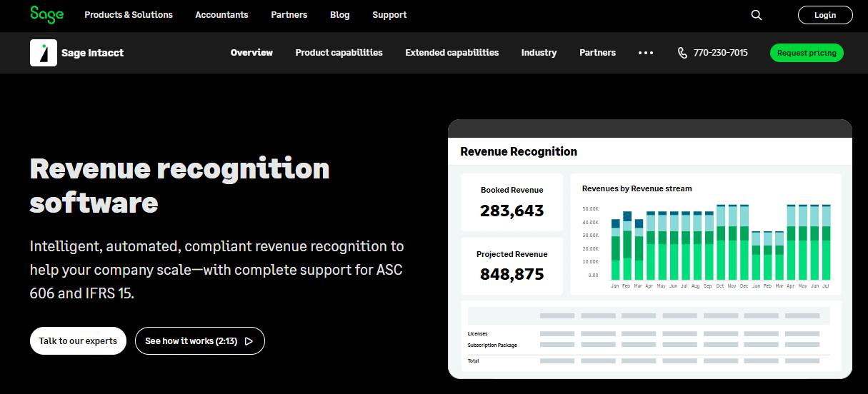Viewport: 868px width, 394px height.
Task: Open the three-dots more menu
Action: (646, 53)
